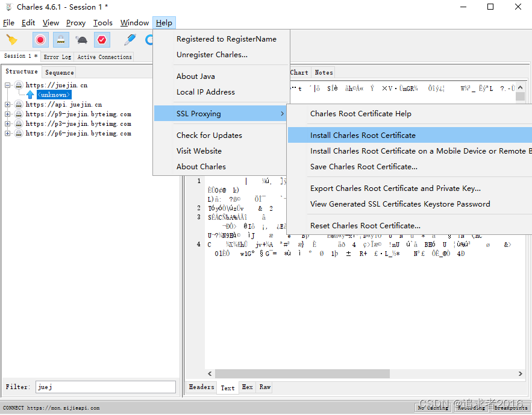Click the horizontal scrollbar thumb
The height and width of the screenshot is (415, 532).
pyautogui.click(x=302, y=373)
